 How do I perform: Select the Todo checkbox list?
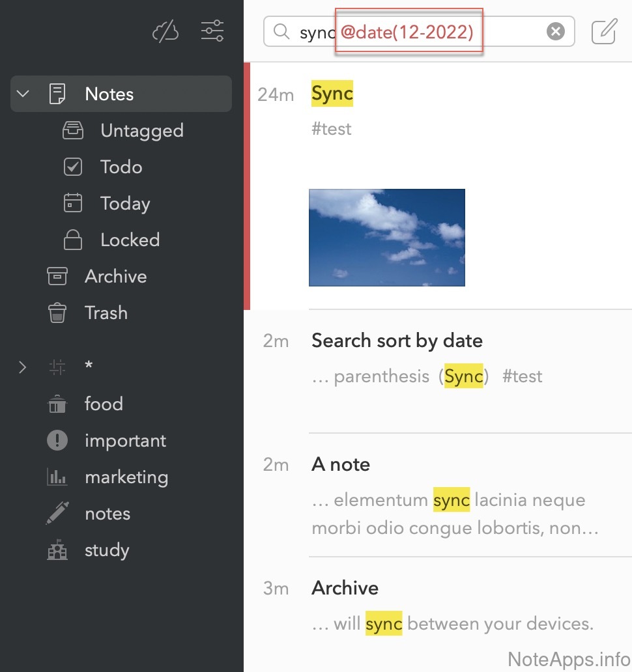point(121,167)
